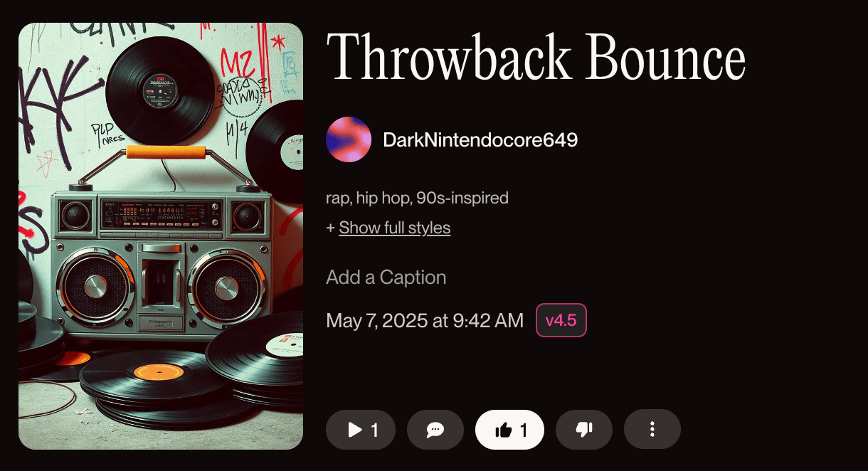This screenshot has width=868, height=471.
Task: Open the DarkNintendocore649 username profile link
Action: 480,140
